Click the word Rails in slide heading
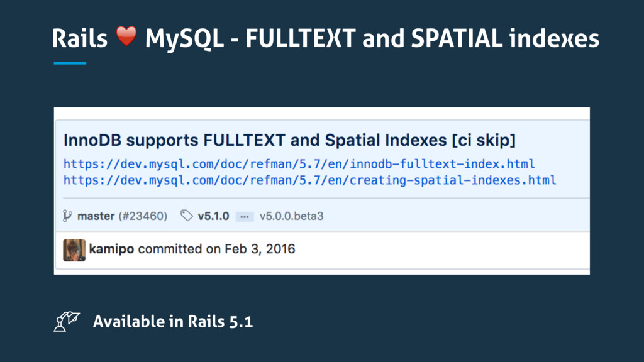644x362 pixels. tap(80, 40)
